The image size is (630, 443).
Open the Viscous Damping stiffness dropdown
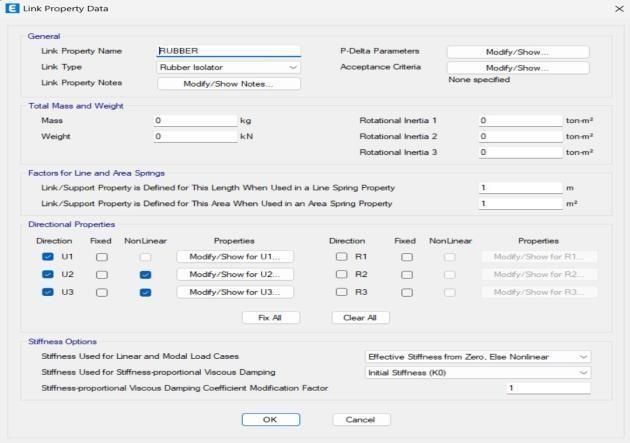[x=478, y=372]
